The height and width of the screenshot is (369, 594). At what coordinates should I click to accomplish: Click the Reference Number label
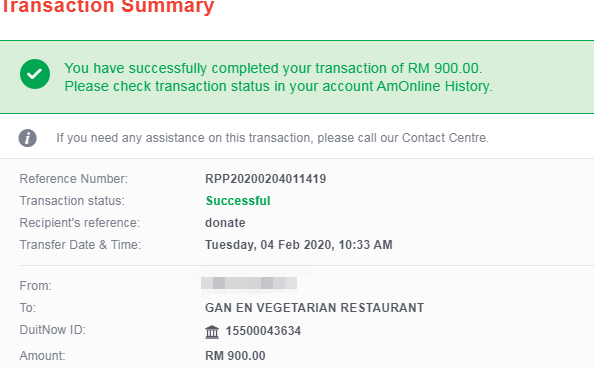tap(74, 179)
